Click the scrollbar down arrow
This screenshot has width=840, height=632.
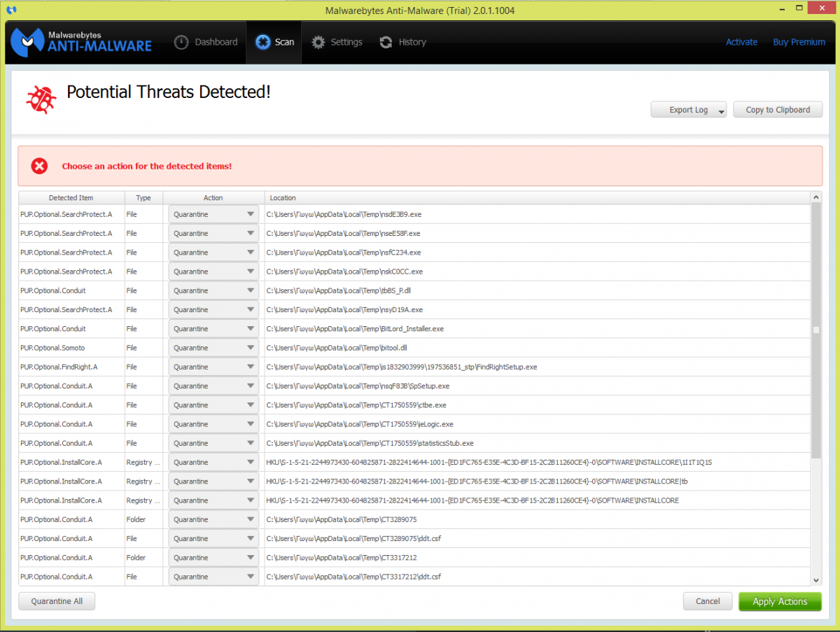pos(816,580)
